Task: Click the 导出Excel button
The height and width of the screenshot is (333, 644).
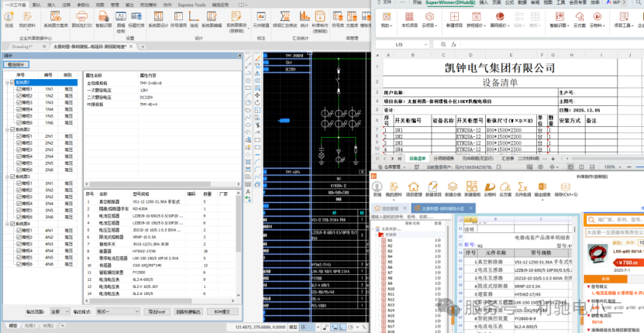Action: point(157,311)
